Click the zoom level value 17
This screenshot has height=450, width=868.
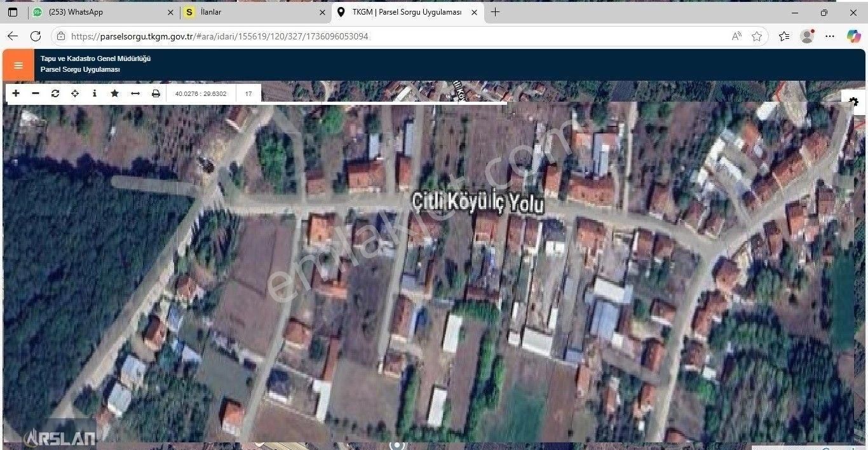pyautogui.click(x=248, y=94)
